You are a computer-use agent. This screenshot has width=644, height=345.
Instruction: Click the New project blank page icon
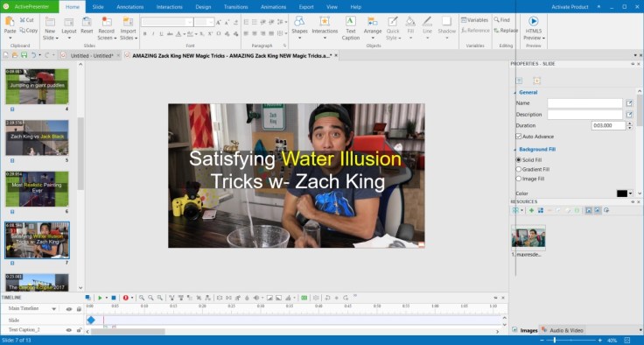(x=6, y=55)
